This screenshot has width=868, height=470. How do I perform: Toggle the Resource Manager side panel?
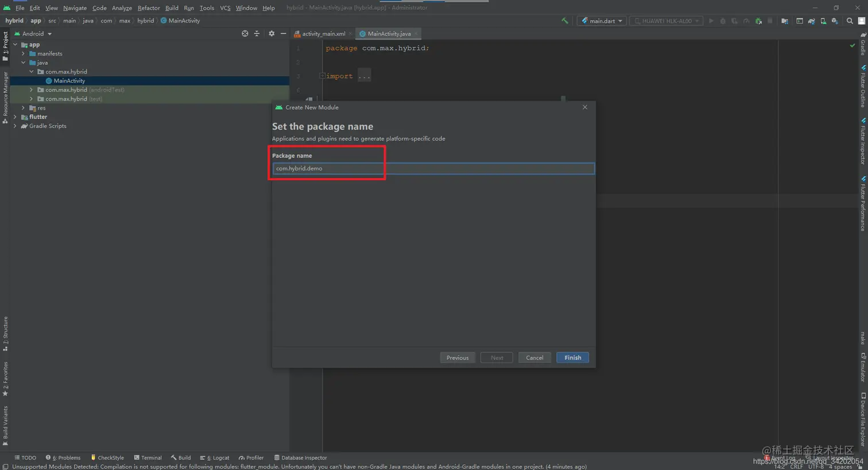click(5, 97)
